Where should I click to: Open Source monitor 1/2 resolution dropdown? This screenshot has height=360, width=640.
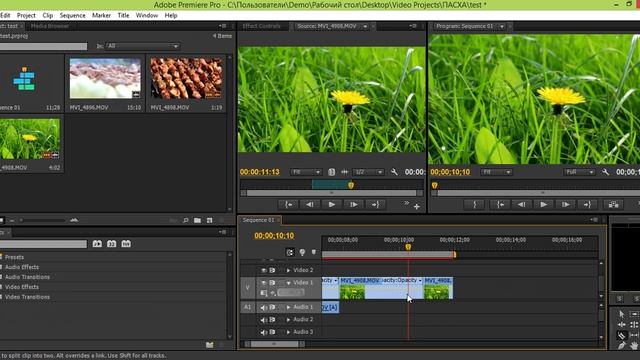coord(368,172)
